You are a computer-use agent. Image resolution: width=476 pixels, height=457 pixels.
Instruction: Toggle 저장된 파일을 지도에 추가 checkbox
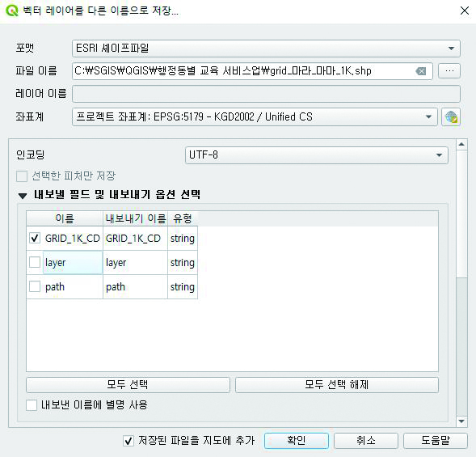(x=128, y=441)
